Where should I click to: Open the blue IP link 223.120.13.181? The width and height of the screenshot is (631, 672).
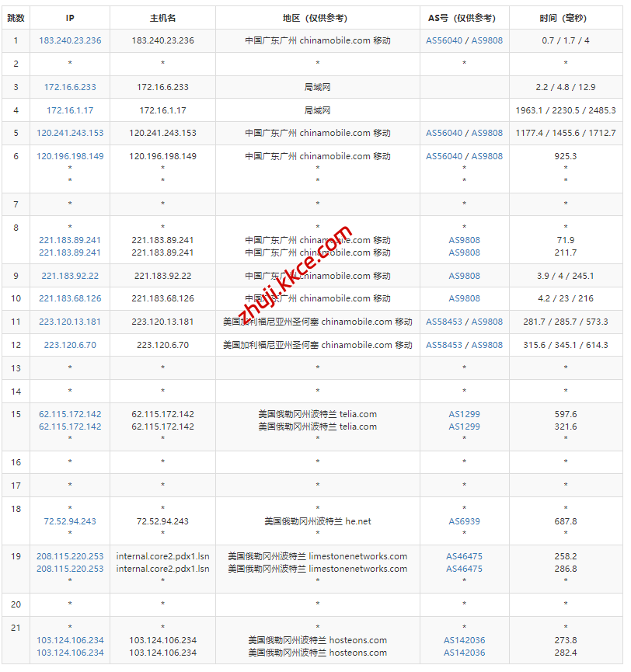pyautogui.click(x=70, y=322)
